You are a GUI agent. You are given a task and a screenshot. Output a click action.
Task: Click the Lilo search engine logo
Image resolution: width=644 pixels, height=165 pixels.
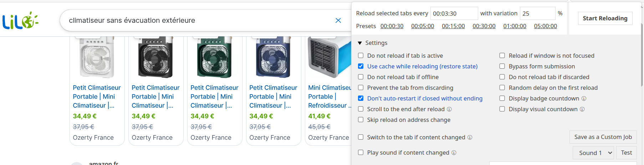click(x=20, y=20)
